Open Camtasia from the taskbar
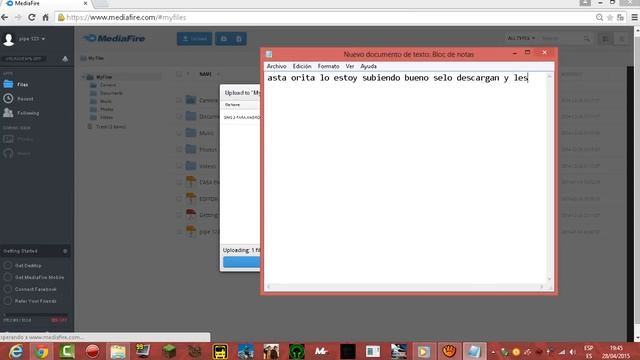This screenshot has height=360, width=640. pyautogui.click(x=67, y=351)
